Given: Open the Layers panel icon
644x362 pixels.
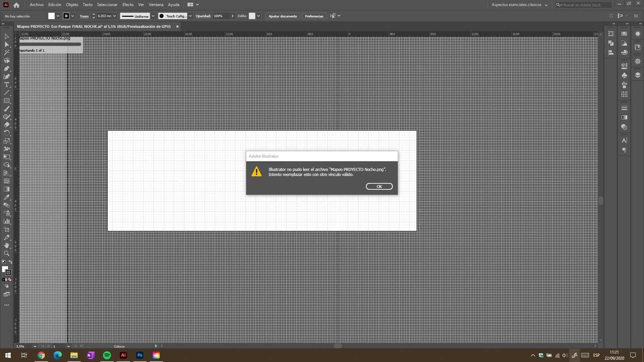Looking at the screenshot, I should pyautogui.click(x=638, y=75).
